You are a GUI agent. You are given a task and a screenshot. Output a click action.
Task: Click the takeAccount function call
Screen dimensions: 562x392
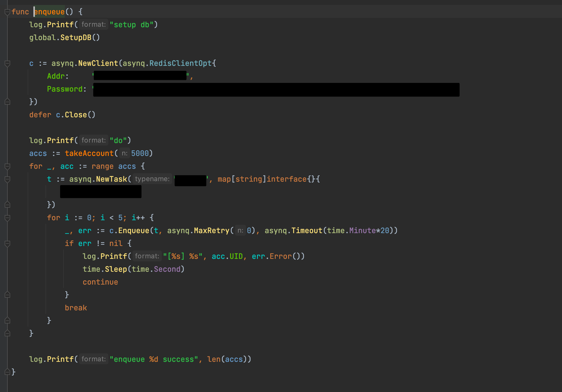coord(89,153)
